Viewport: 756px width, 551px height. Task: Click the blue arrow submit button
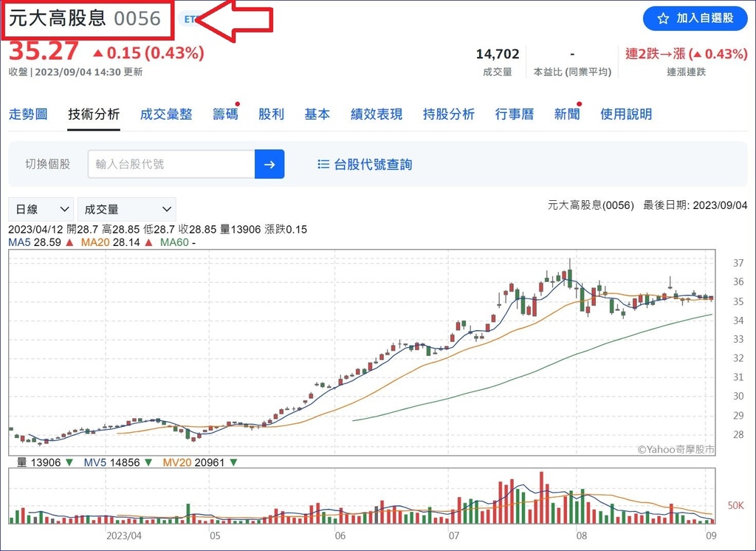tap(269, 164)
